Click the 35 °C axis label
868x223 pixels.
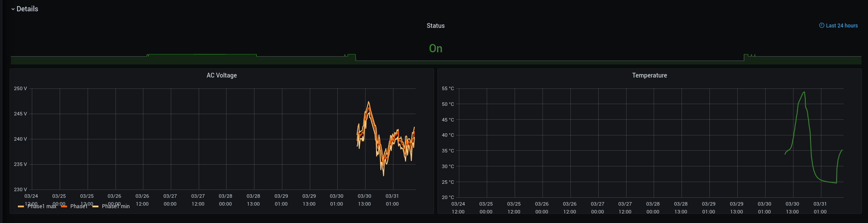448,151
